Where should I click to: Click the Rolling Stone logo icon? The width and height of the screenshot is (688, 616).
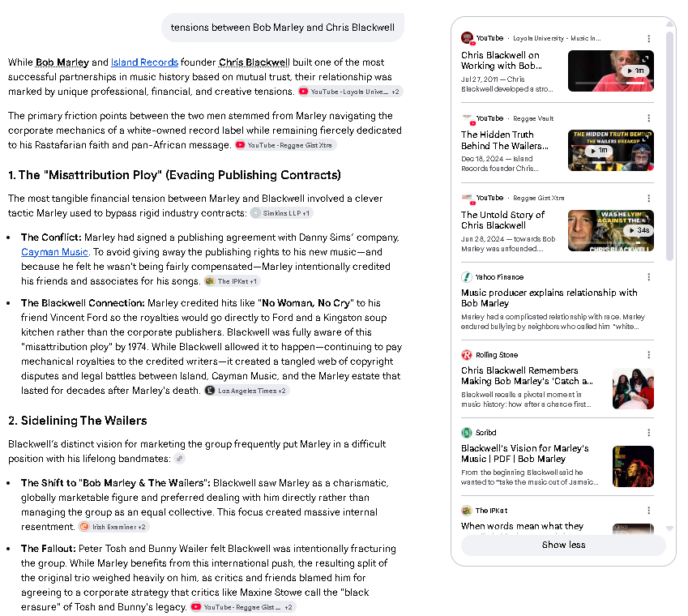click(x=467, y=354)
